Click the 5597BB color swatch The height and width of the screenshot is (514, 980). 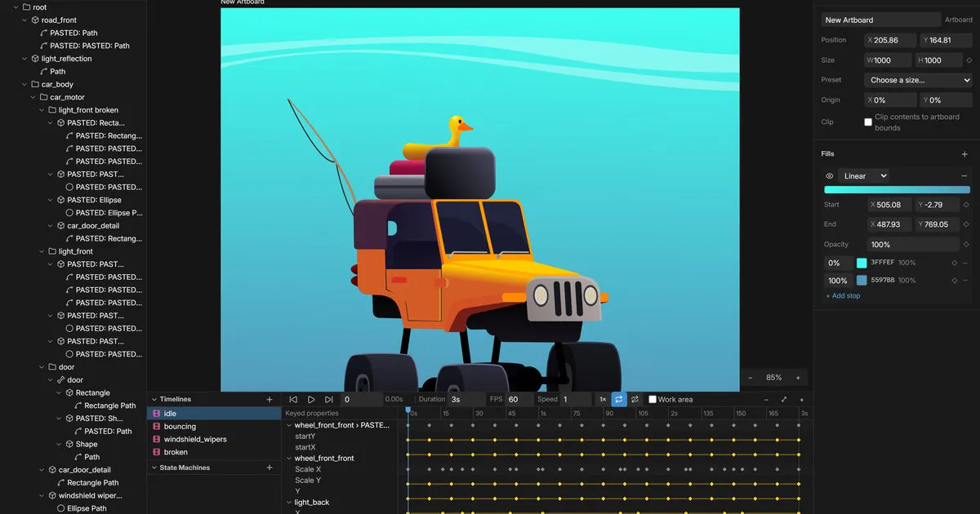coord(862,281)
